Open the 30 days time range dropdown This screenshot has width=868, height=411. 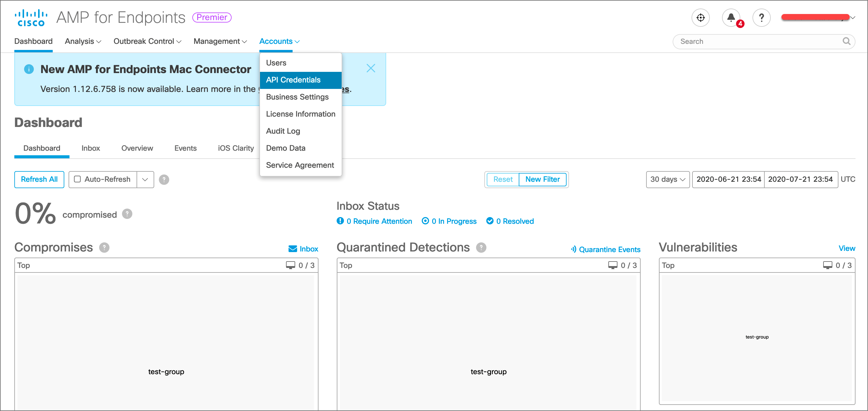pos(667,179)
